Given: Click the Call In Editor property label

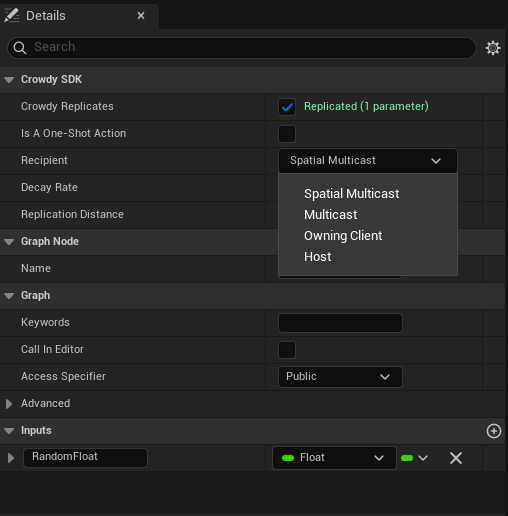Looking at the screenshot, I should click(x=52, y=349).
